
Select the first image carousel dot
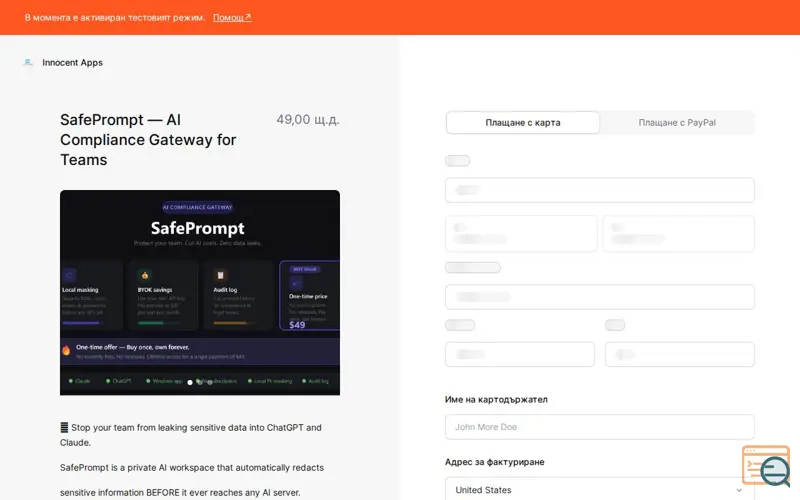pos(190,382)
